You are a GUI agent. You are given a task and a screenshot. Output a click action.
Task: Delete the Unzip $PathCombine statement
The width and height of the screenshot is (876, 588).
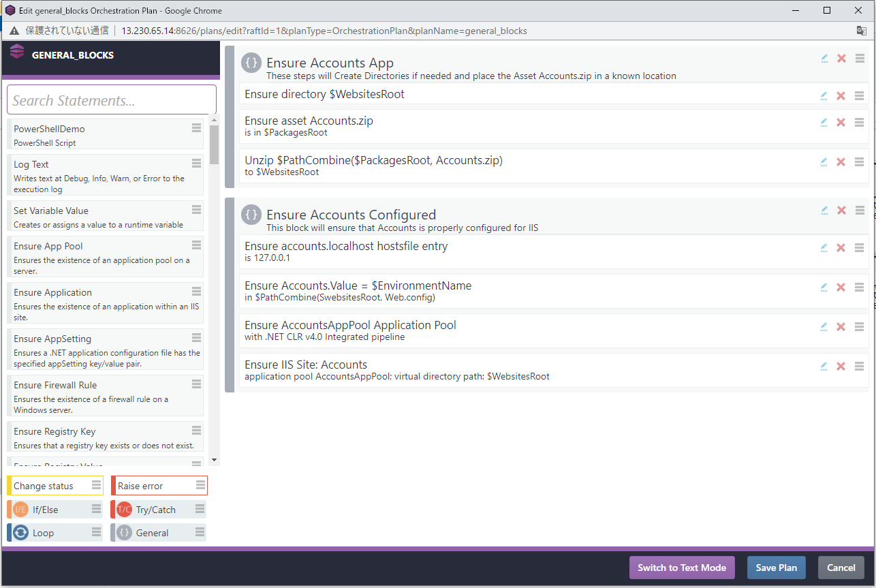pos(841,162)
